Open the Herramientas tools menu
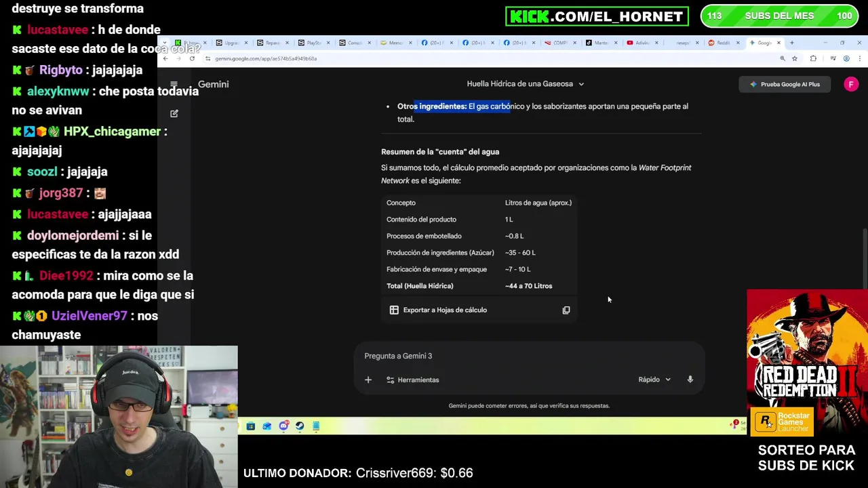Viewport: 868px width, 488px height. click(x=413, y=380)
